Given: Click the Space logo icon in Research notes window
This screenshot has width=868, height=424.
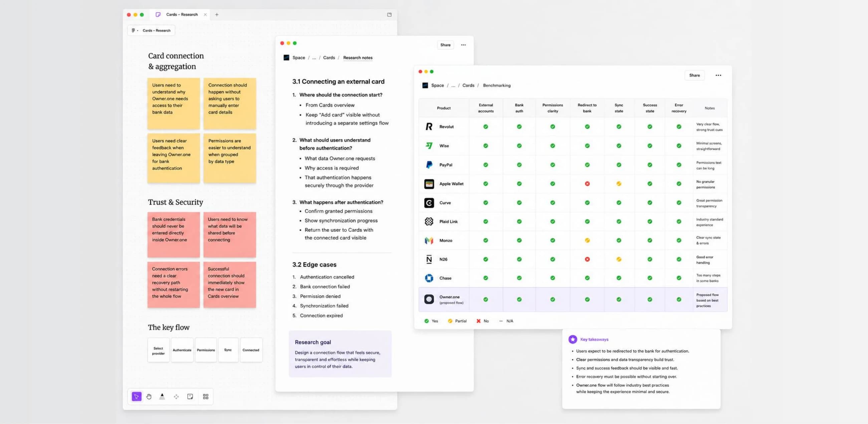Looking at the screenshot, I should pyautogui.click(x=286, y=58).
